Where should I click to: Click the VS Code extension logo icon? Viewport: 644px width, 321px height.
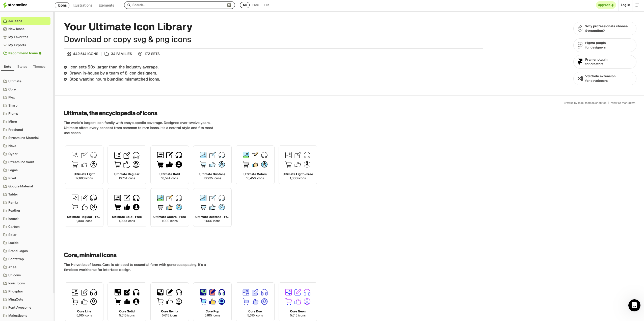pos(580,79)
